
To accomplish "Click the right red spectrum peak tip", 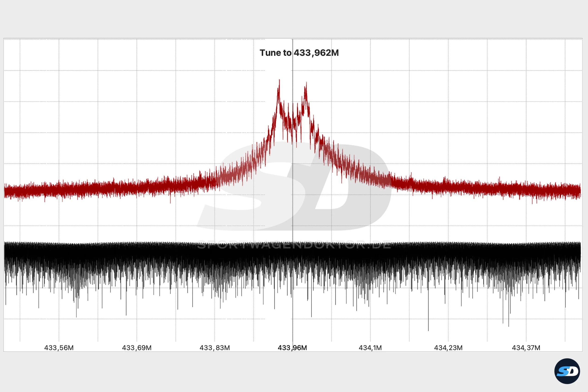I will [x=306, y=83].
